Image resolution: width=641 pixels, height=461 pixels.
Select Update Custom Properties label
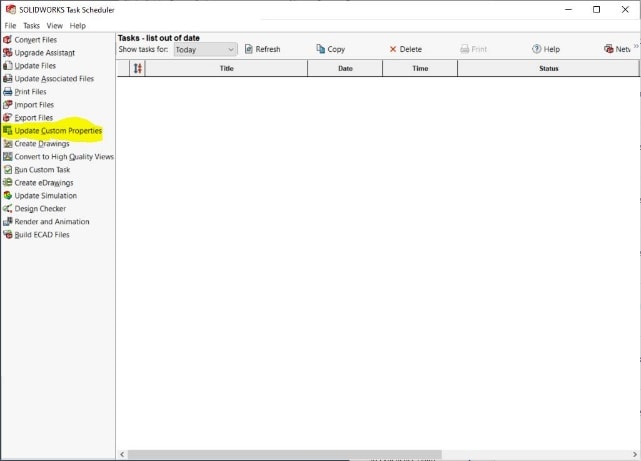58,131
